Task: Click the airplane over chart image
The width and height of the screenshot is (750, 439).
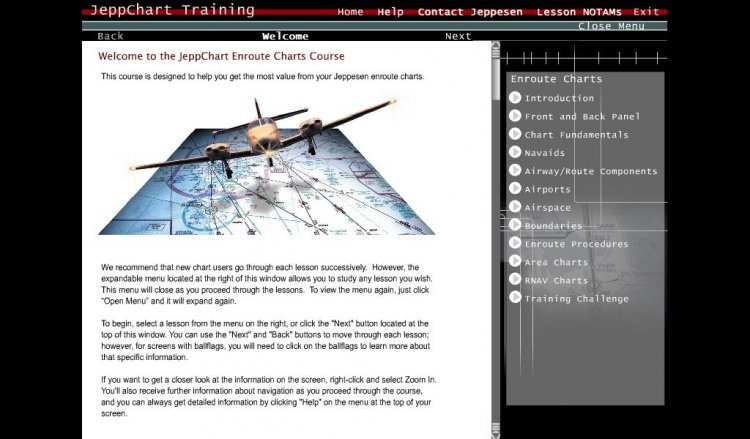Action: [267, 166]
